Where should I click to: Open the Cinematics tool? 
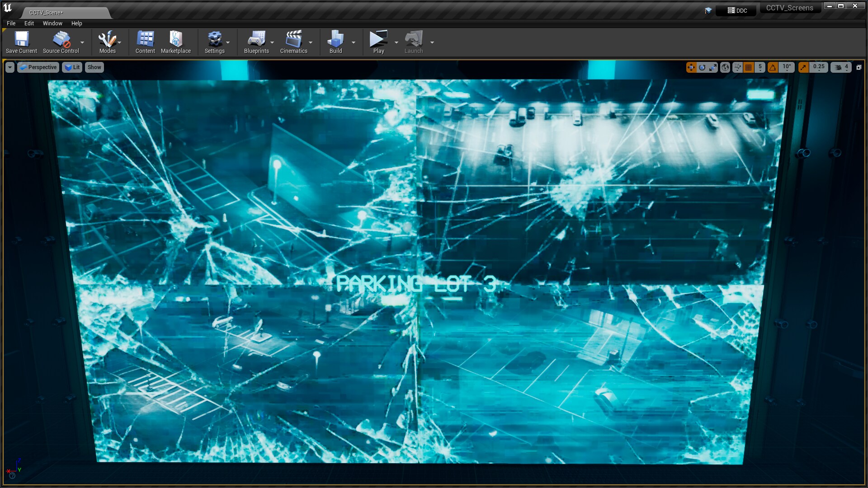pos(294,42)
